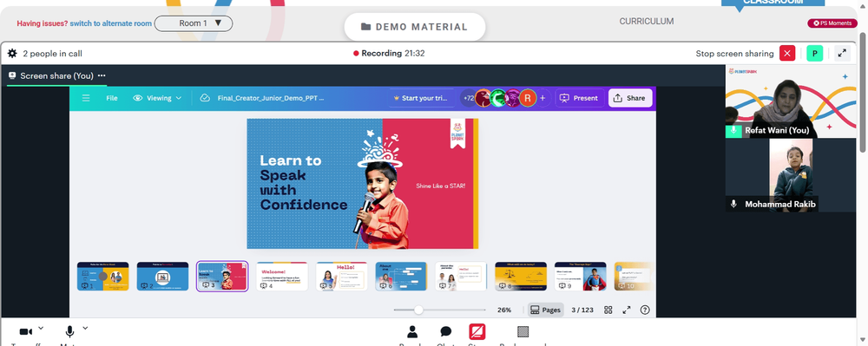Click the cloud save status icon

tap(205, 98)
